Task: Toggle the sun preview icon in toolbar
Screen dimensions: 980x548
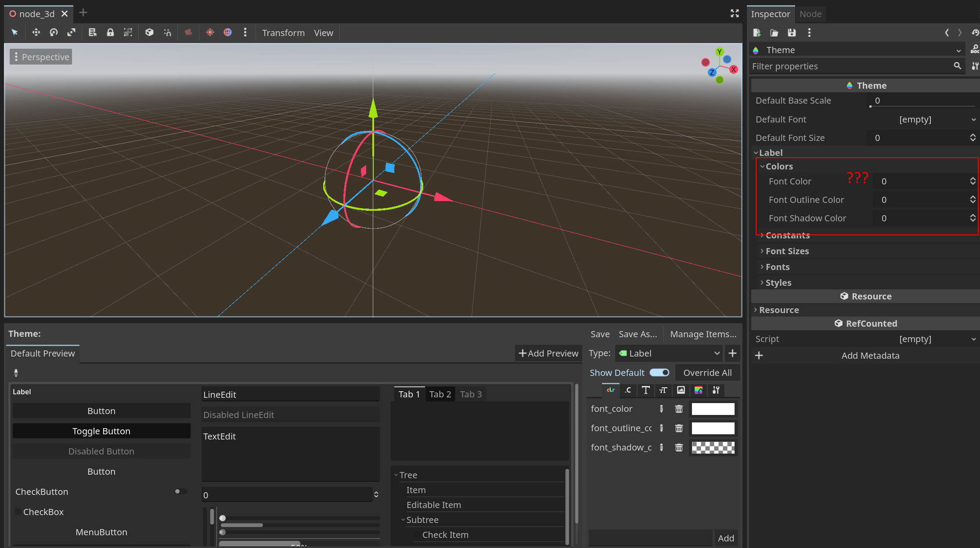Action: click(x=210, y=32)
